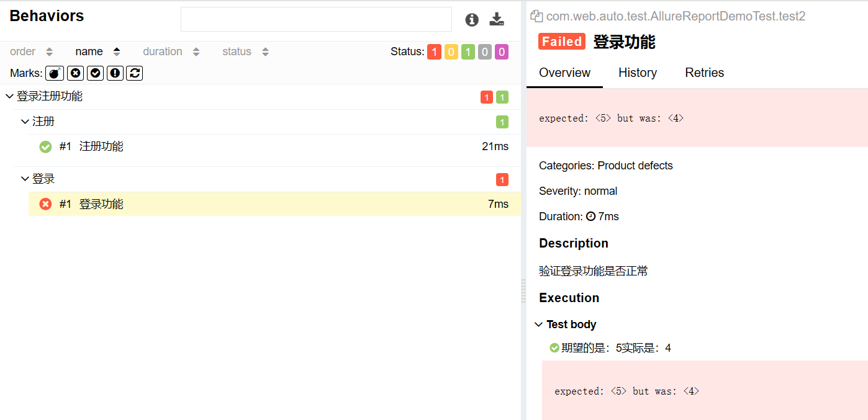Screen dimensions: 868x420
Task: Click the Failed status label
Action: pos(561,42)
